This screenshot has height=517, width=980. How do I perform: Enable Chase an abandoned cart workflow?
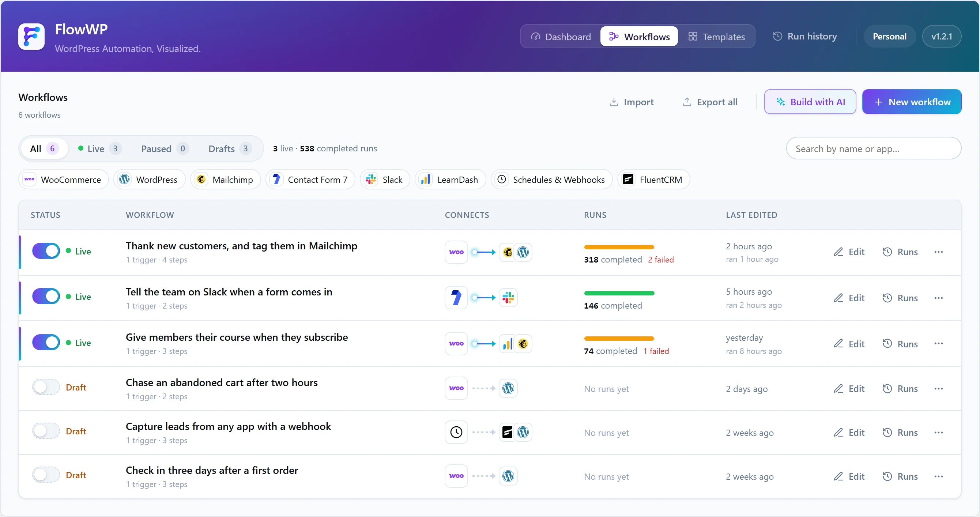click(x=46, y=387)
